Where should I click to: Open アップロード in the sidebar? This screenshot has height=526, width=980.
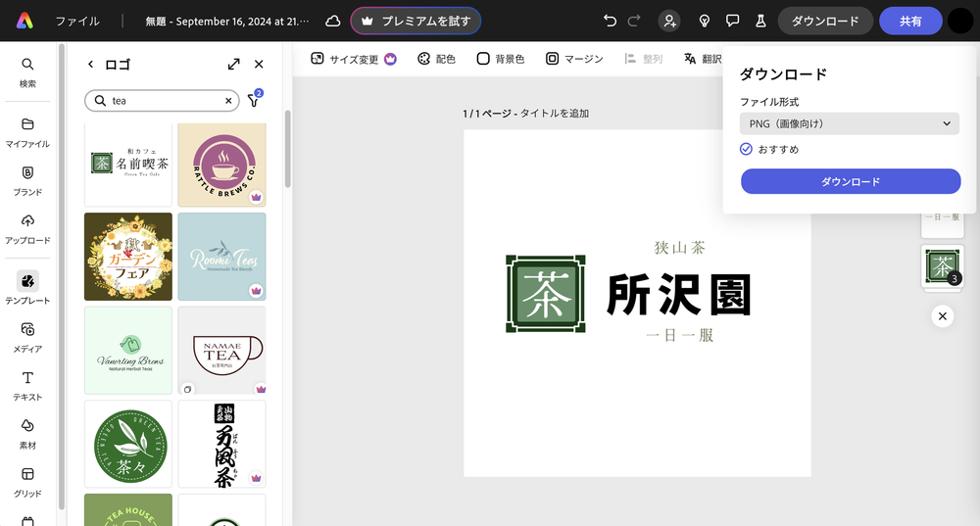tap(27, 229)
